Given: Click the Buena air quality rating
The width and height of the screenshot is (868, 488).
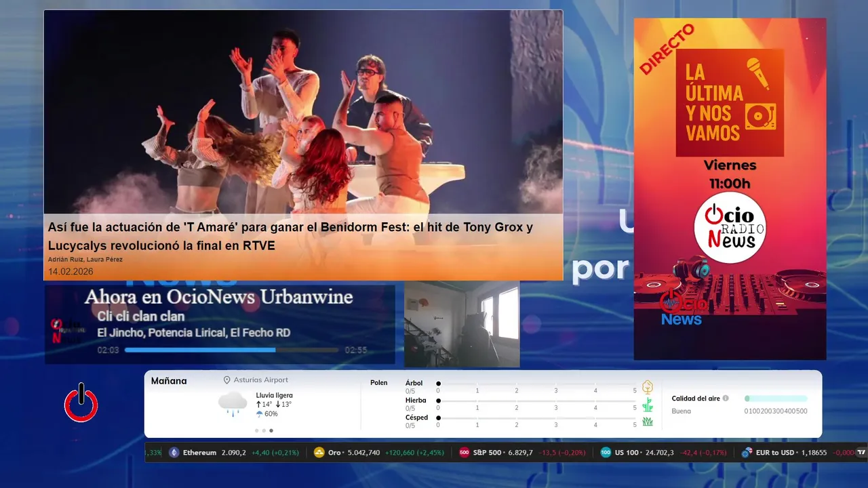Looking at the screenshot, I should coord(682,411).
